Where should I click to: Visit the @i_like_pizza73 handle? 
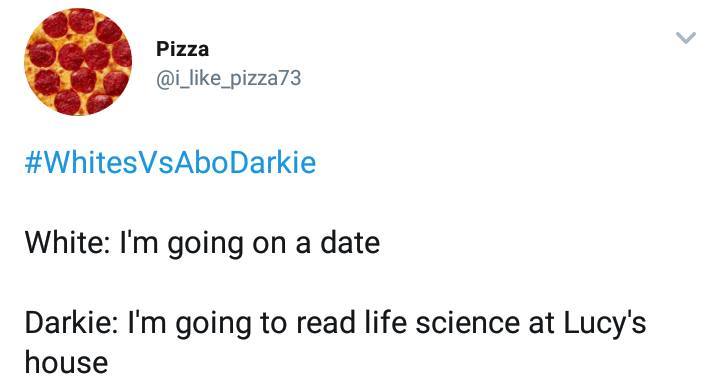(x=229, y=78)
